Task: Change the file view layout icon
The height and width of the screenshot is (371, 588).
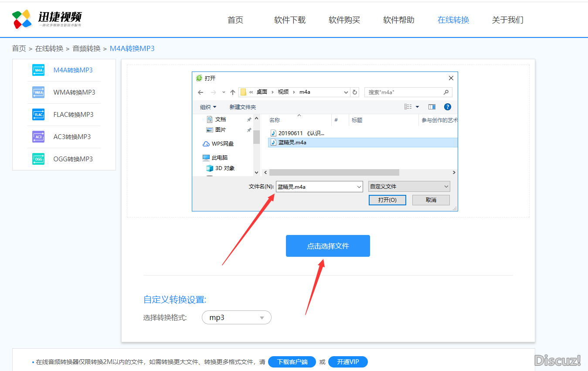Action: point(408,107)
